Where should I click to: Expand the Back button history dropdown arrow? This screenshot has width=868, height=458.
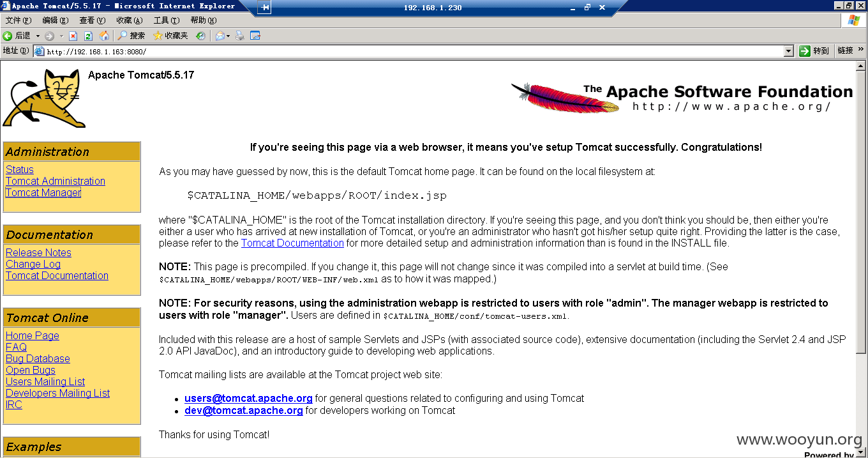click(x=38, y=36)
